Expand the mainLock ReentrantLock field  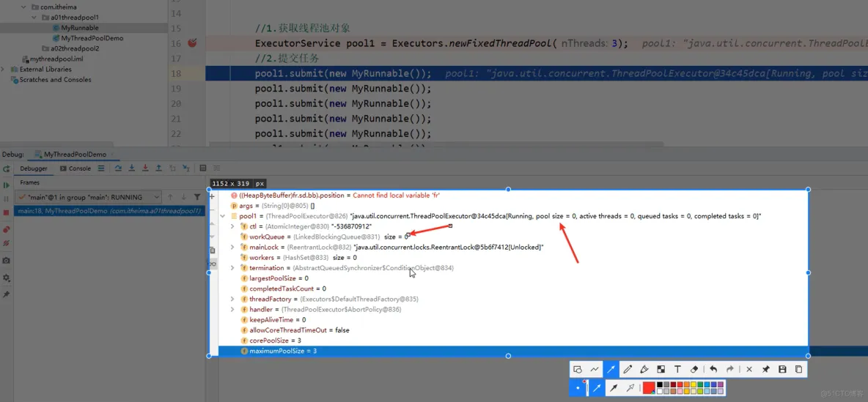click(232, 247)
